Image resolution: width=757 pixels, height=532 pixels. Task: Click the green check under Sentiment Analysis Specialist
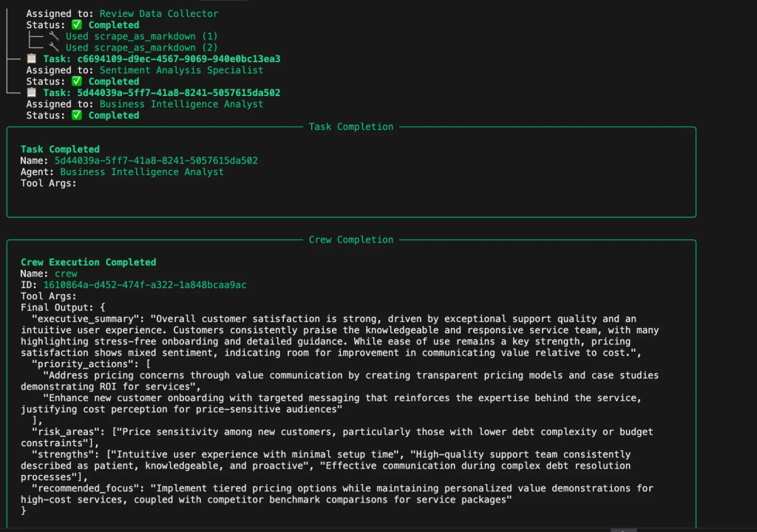tap(77, 81)
